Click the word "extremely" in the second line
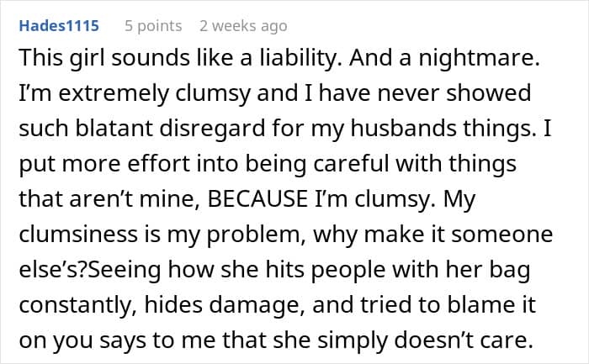Viewport: 589px width, 364px height. [114, 94]
